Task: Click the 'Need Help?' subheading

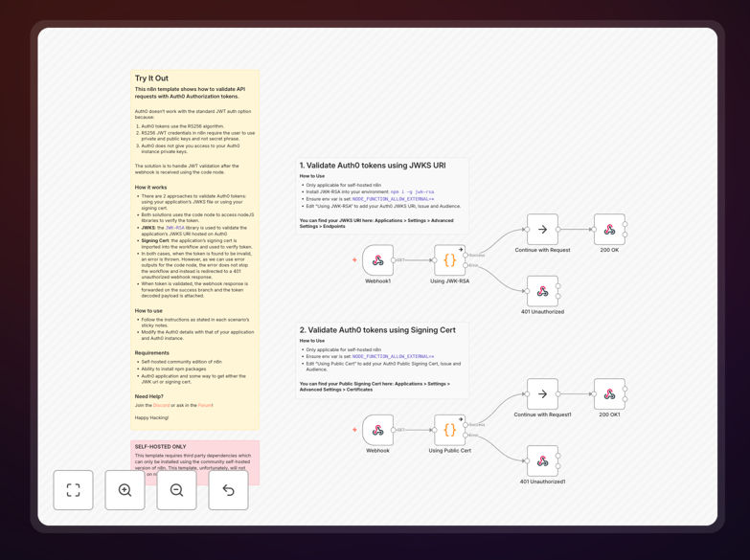Action: point(148,396)
